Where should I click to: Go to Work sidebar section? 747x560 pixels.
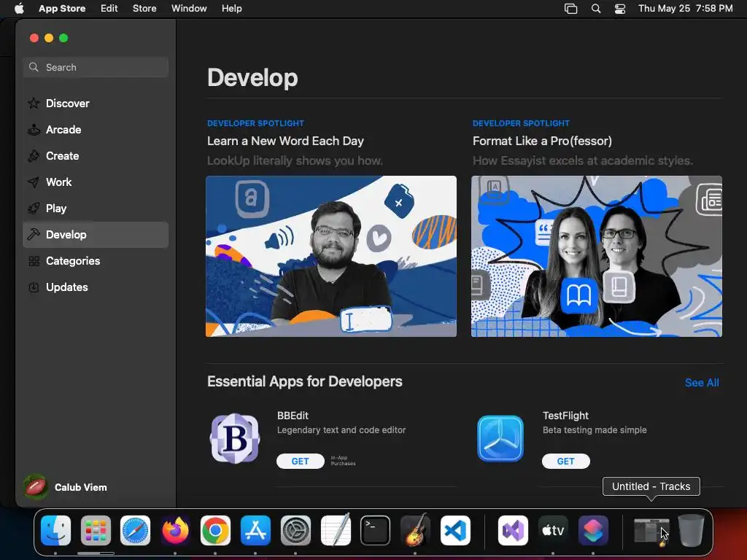96,182
